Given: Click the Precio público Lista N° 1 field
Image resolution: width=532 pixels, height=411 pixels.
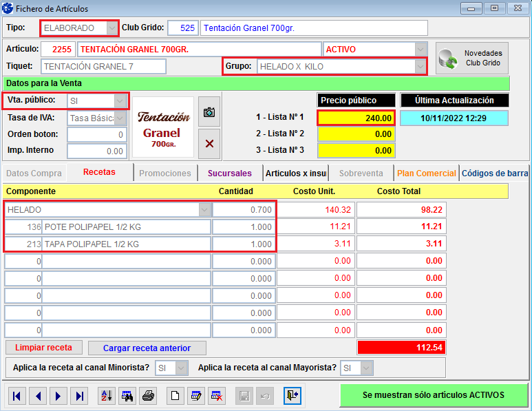Looking at the screenshot, I should 356,118.
